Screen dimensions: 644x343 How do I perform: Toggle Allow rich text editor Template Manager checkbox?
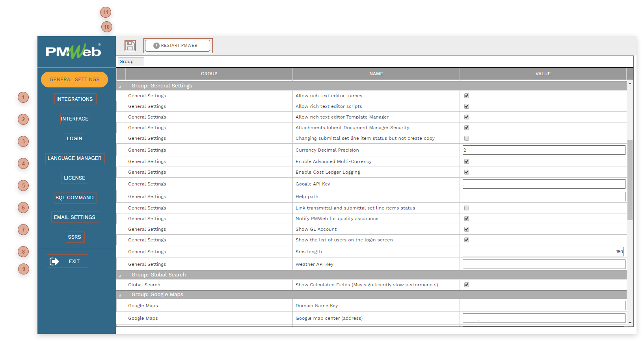pyautogui.click(x=467, y=117)
